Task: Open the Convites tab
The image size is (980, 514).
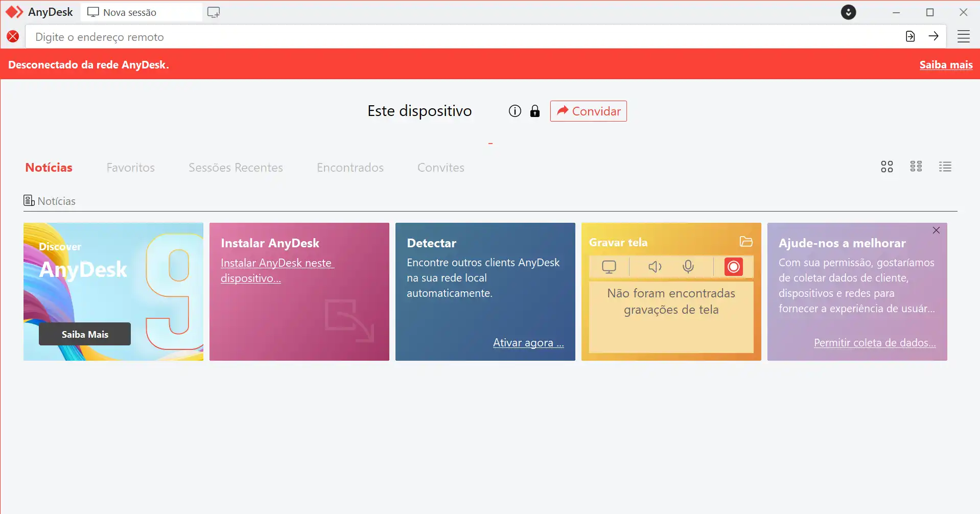Action: [441, 168]
